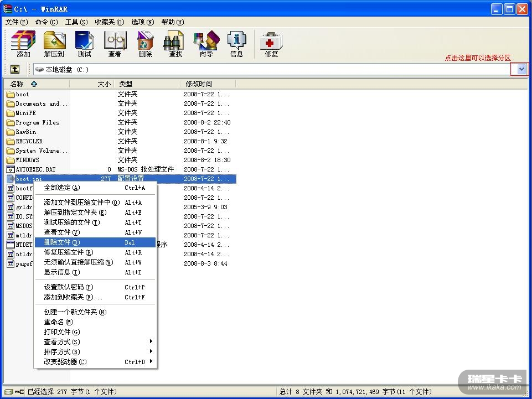The width and height of the screenshot is (532, 399).
Task: Choose 显示信息 in context menu
Action: (x=95, y=272)
